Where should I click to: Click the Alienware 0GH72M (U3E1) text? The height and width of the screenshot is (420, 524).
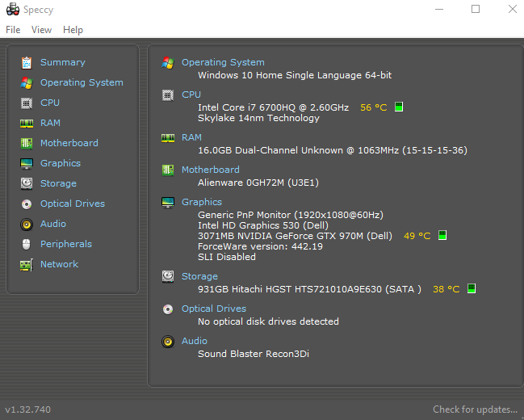pyautogui.click(x=258, y=183)
